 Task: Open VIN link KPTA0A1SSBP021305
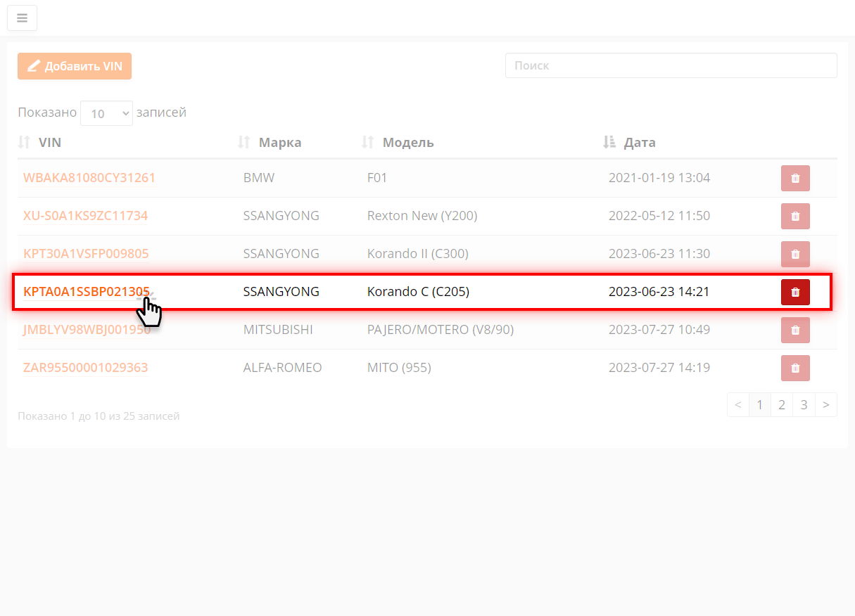(x=86, y=292)
